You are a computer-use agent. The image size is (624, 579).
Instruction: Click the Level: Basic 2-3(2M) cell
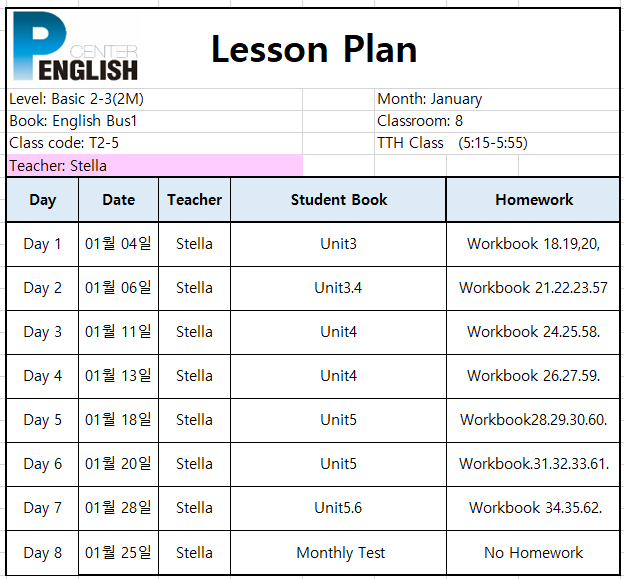[155, 99]
